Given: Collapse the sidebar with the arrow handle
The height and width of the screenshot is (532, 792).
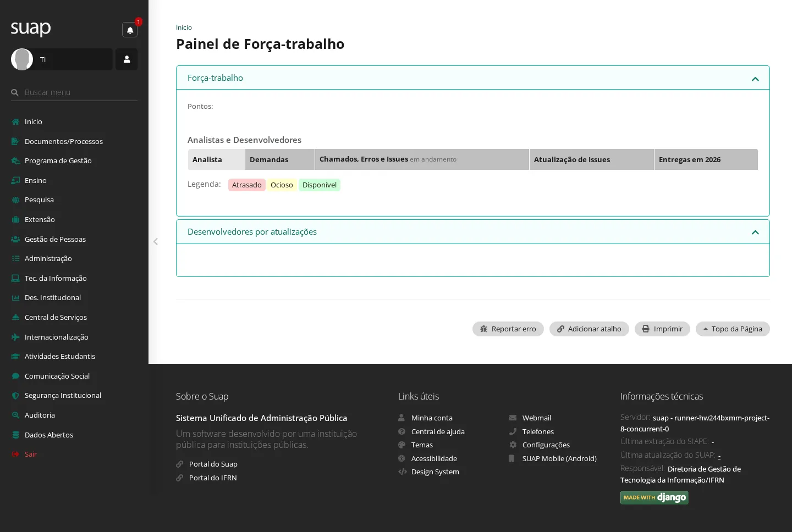Looking at the screenshot, I should (156, 241).
